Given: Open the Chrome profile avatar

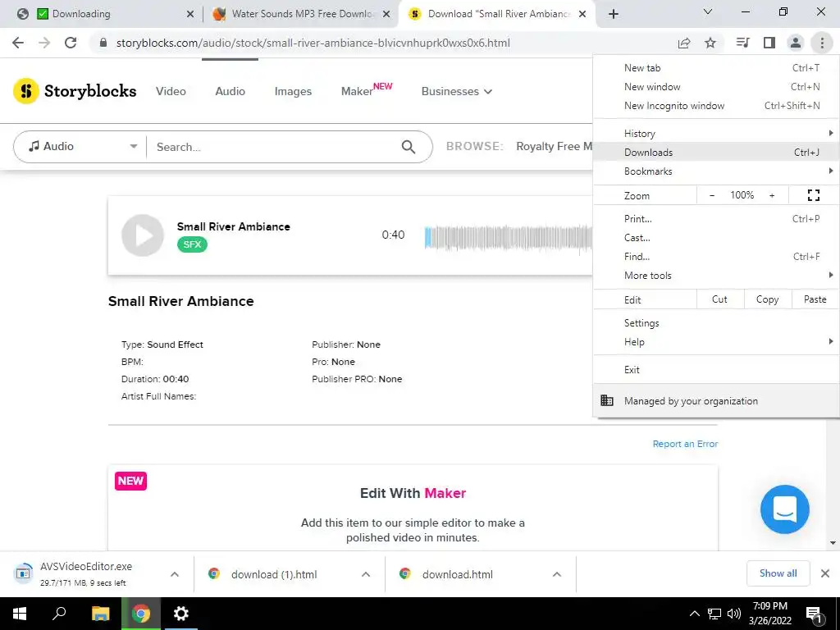Looking at the screenshot, I should [796, 43].
